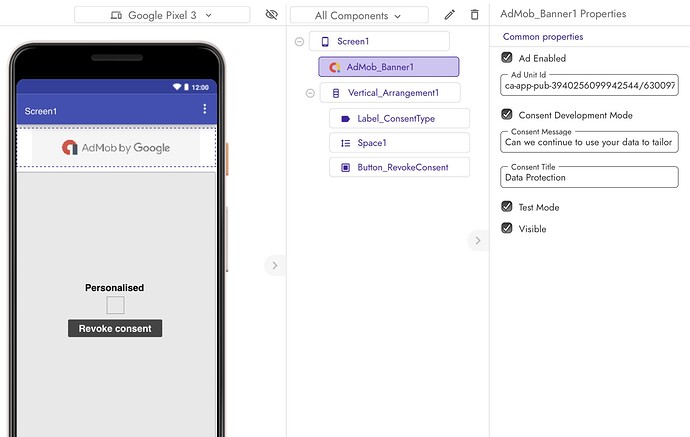Open the All Components filter dropdown

[x=357, y=16]
